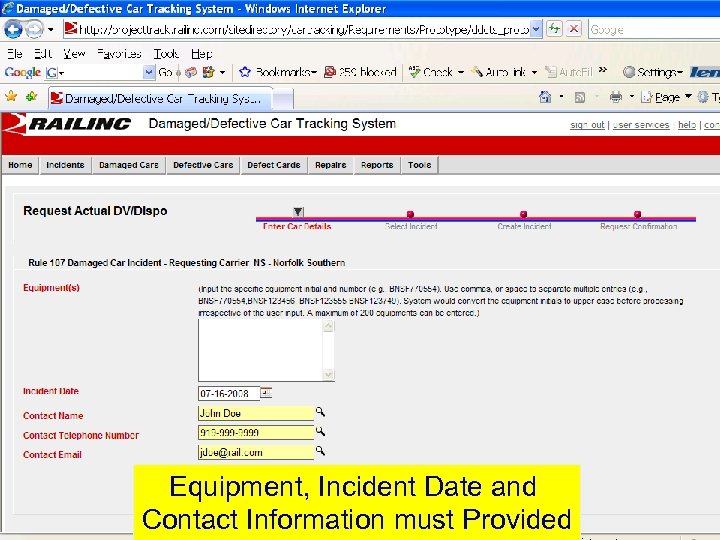This screenshot has width=720, height=540.
Task: Click the user services link
Action: (x=641, y=125)
